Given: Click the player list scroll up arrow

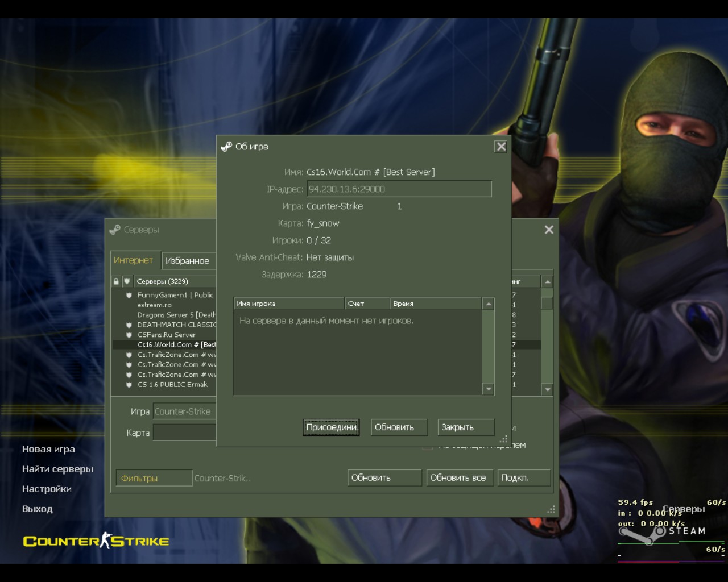Looking at the screenshot, I should pos(488,304).
